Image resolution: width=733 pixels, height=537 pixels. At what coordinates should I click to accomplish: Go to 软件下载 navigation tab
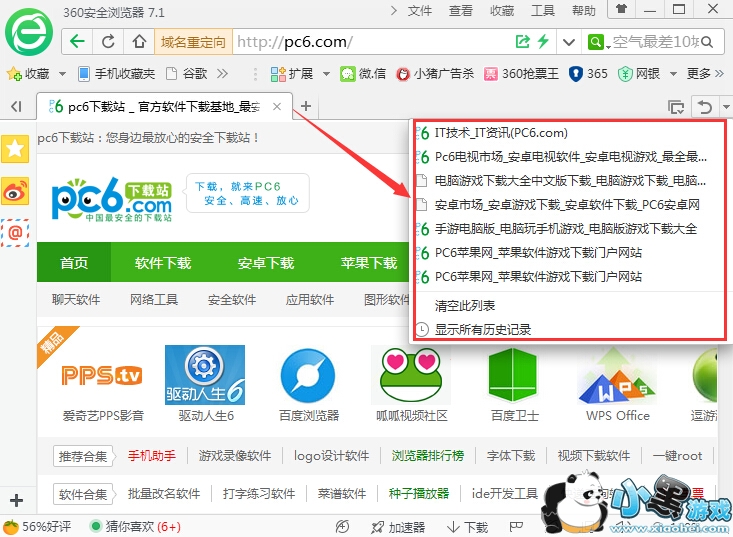point(163,262)
